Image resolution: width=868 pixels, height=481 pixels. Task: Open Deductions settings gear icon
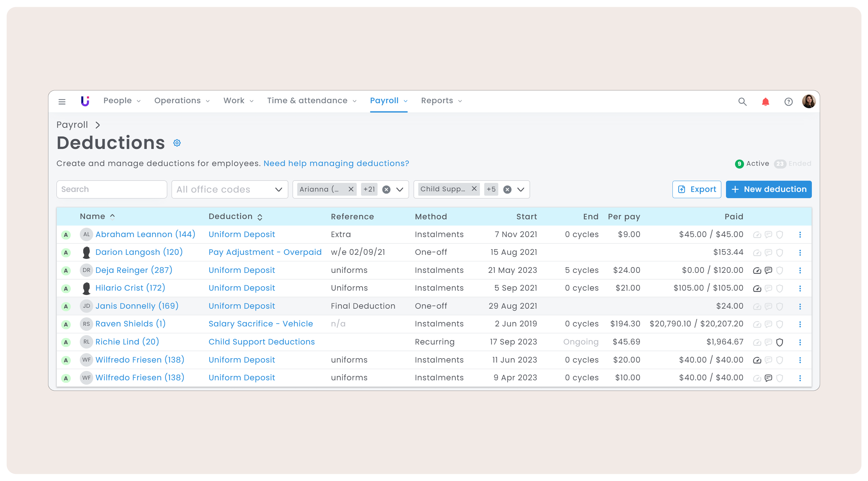coord(177,143)
